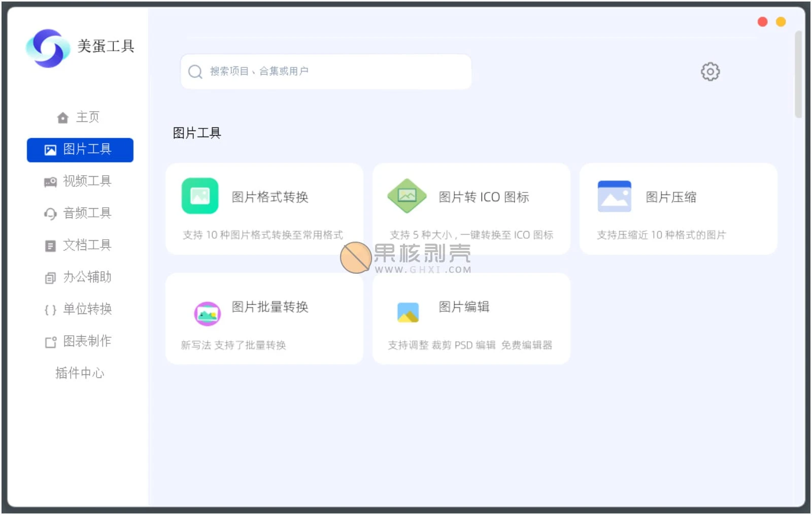Open the settings gear icon
The image size is (812, 515).
coord(710,72)
